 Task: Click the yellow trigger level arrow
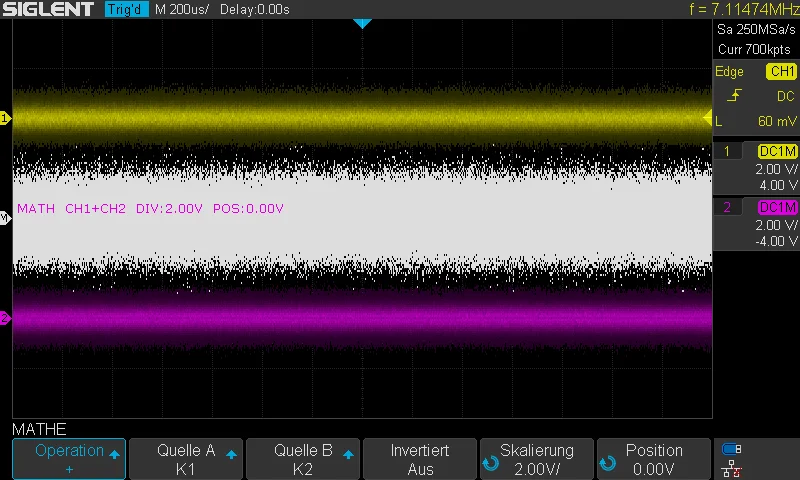pyautogui.click(x=707, y=118)
